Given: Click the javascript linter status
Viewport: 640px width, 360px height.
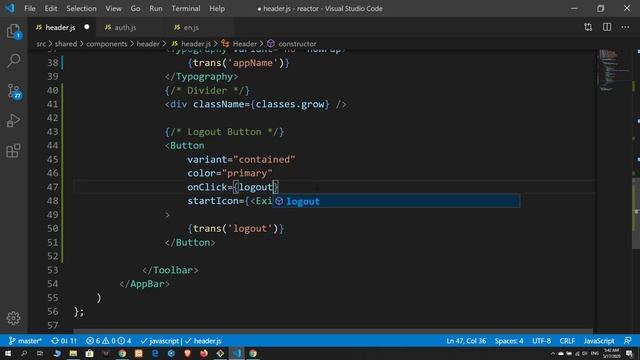Looking at the screenshot, I should pos(160,341).
